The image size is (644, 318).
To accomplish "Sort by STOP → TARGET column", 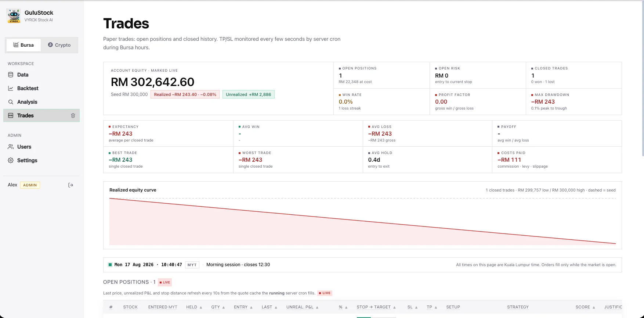I will [x=376, y=307].
